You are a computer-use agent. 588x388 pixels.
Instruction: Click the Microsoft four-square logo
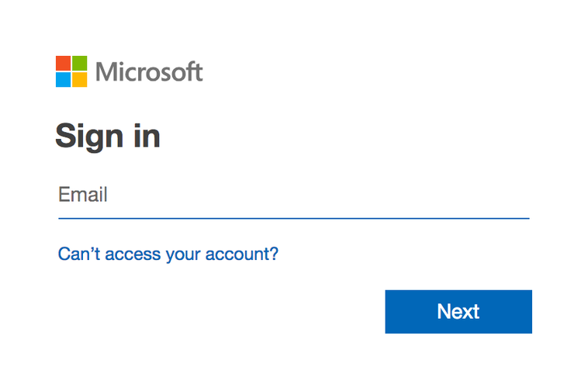[x=71, y=71]
